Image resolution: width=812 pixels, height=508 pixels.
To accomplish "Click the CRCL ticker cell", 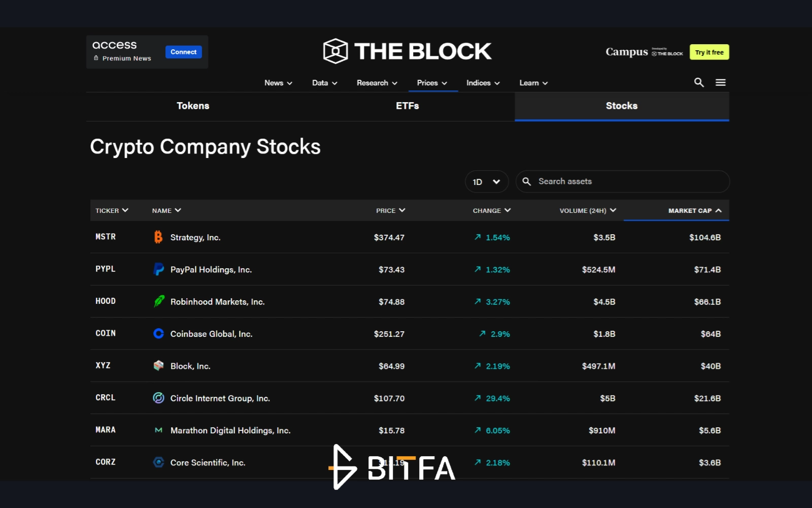I will [x=106, y=397].
